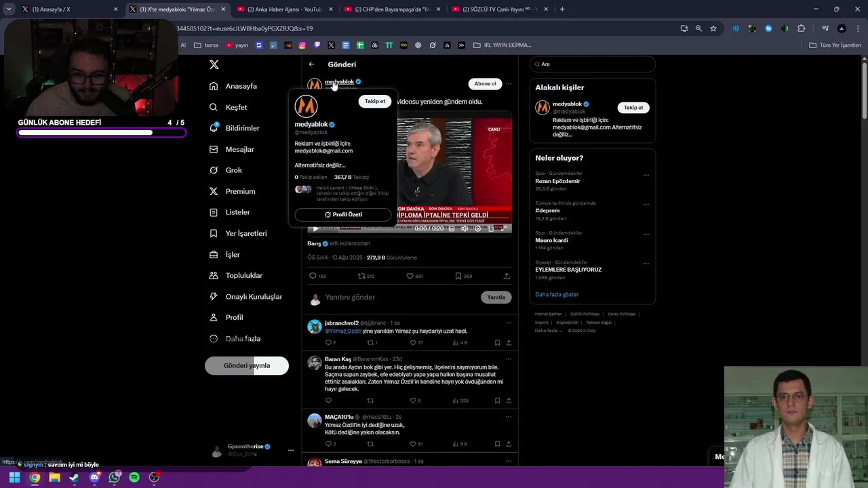Screen dimensions: 868x488
Task: Click the Profil Özeti button
Action: [343, 214]
